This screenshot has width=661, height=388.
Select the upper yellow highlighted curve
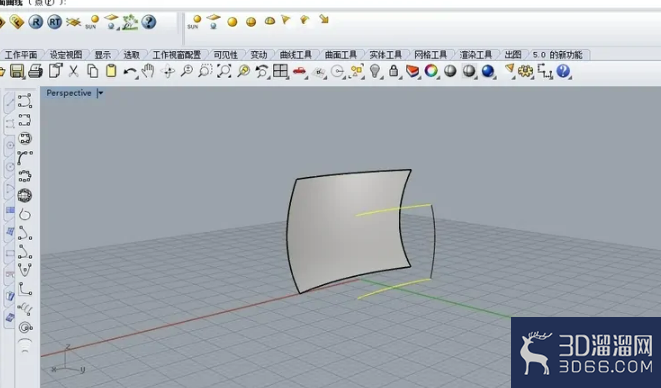(x=393, y=209)
